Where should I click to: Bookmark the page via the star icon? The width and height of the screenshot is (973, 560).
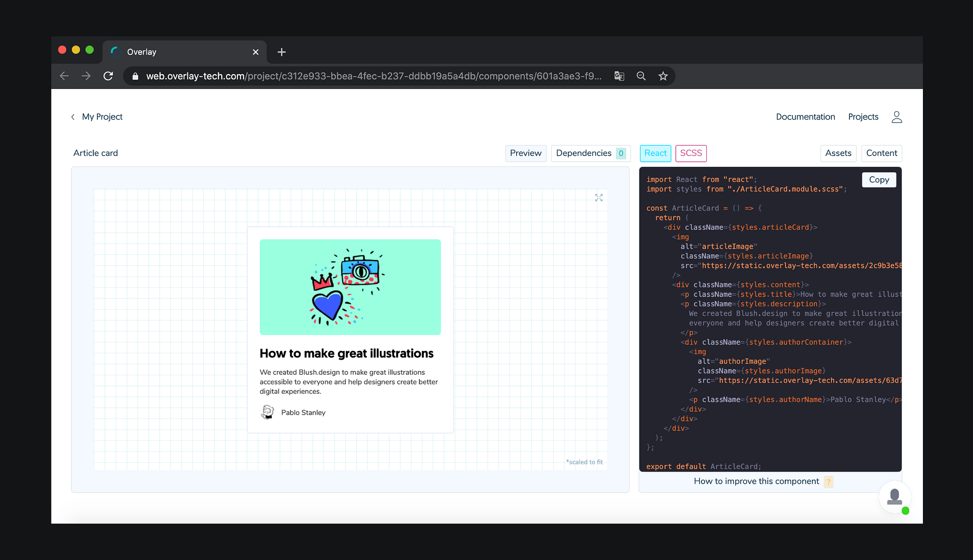[x=663, y=76]
